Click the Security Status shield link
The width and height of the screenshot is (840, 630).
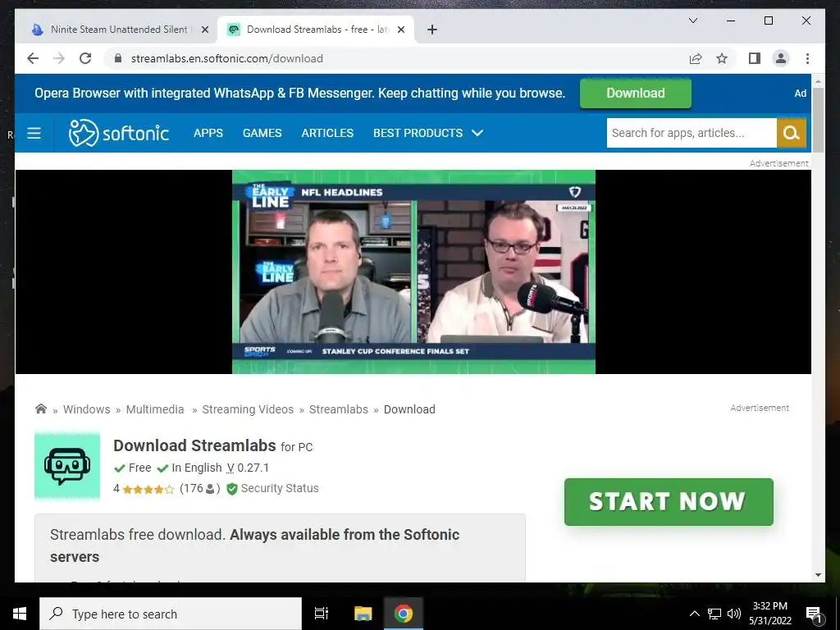[272, 488]
